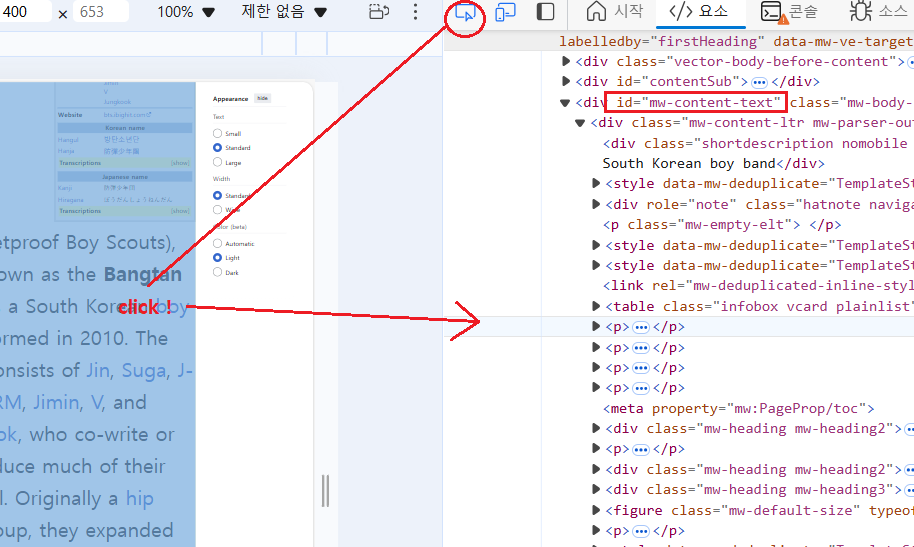Expand the hatnote div node
This screenshot has width=914, height=547.
pos(596,204)
